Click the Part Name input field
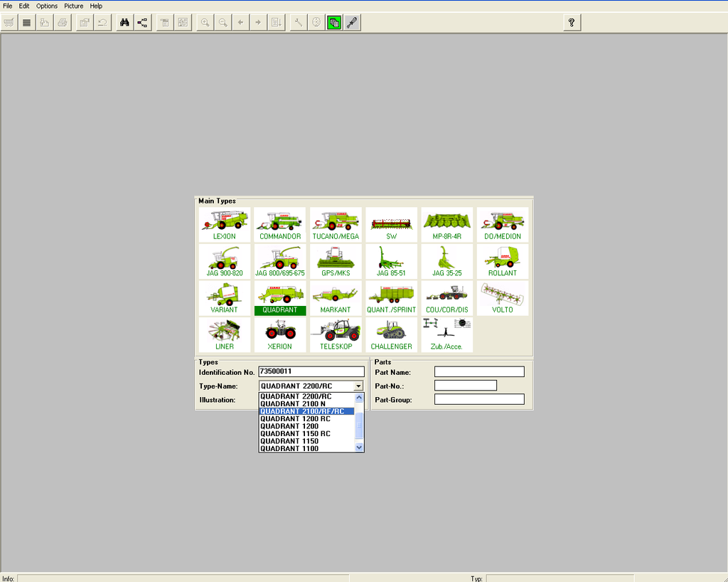 pos(479,371)
